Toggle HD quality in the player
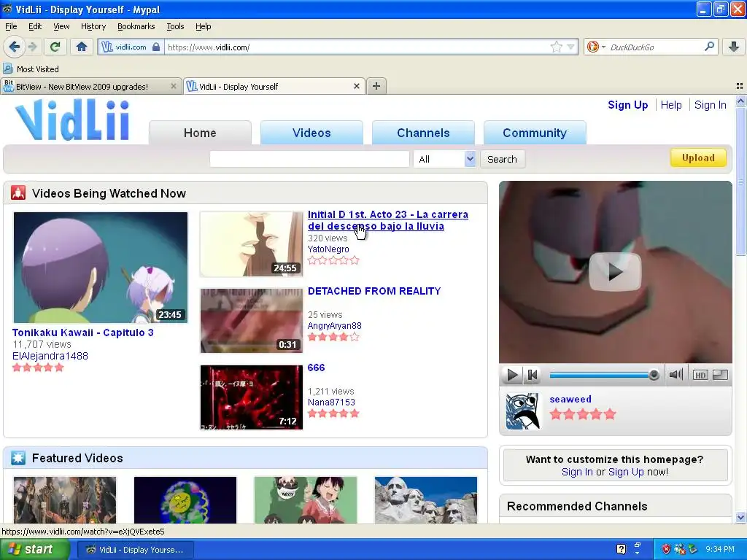Image resolution: width=747 pixels, height=560 pixels. click(x=700, y=376)
